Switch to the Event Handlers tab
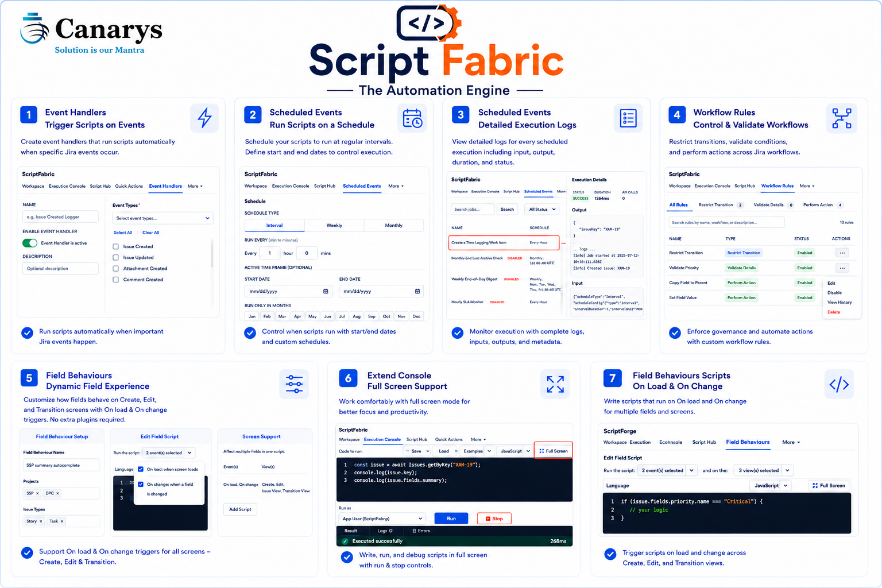The width and height of the screenshot is (882, 588). click(x=165, y=186)
